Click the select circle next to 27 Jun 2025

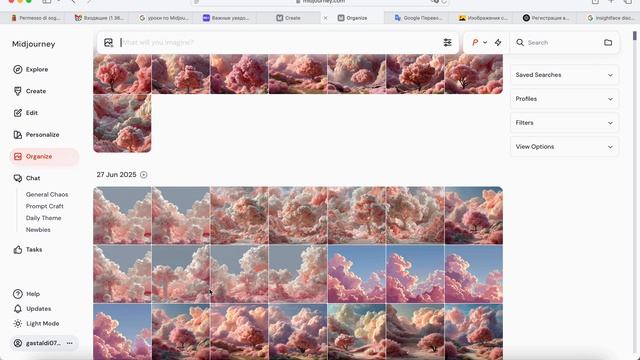click(x=144, y=175)
